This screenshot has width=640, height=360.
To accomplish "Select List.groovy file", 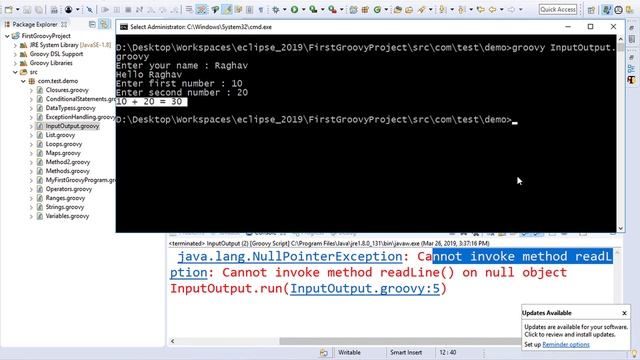I will 60,135.
